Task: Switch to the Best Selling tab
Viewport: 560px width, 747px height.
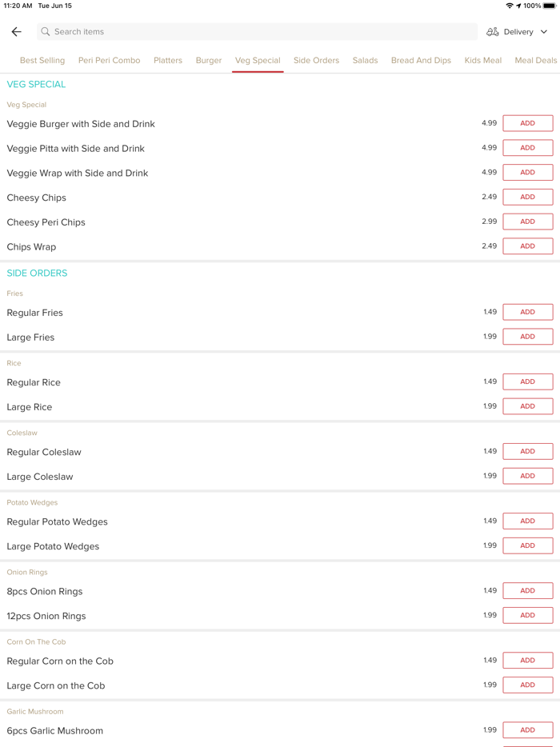Action: tap(42, 61)
